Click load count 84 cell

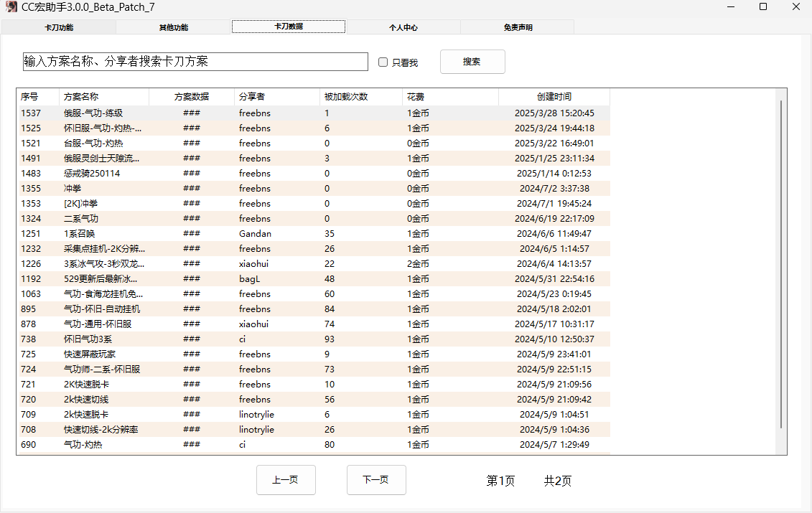[x=330, y=309]
